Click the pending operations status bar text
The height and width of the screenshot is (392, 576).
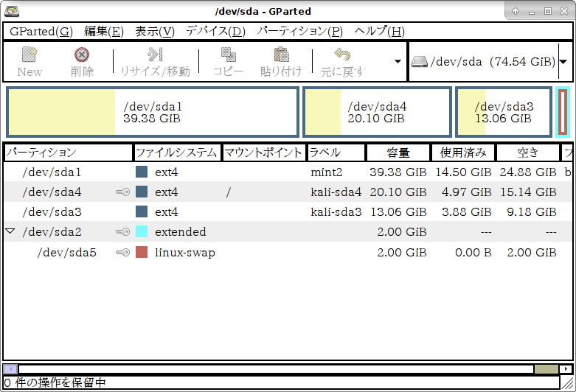click(x=55, y=382)
